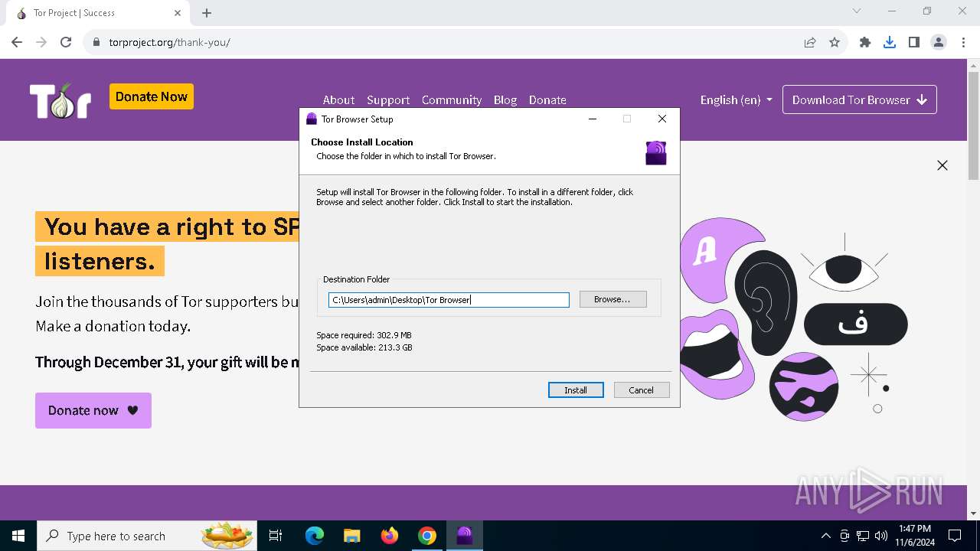The width and height of the screenshot is (980, 551).
Task: Go forward in Chrome
Action: [x=41, y=42]
